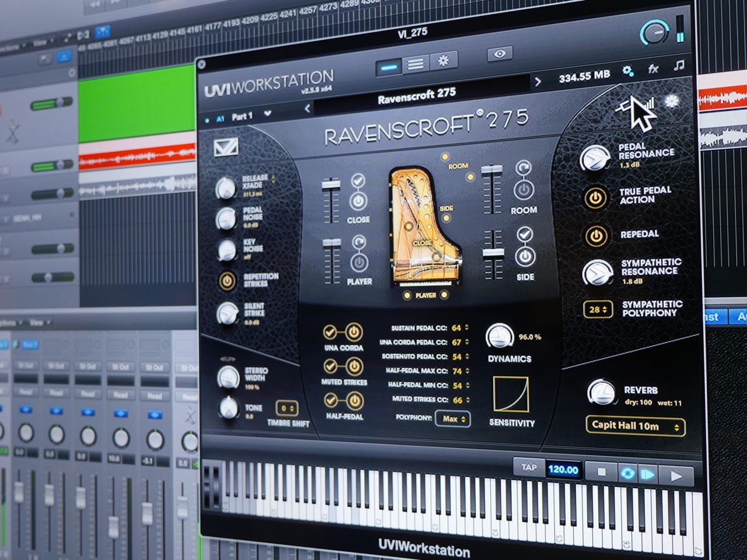Screen dimensions: 747x560
Task: Toggle Una Corda checkmark button
Action: pos(330,332)
